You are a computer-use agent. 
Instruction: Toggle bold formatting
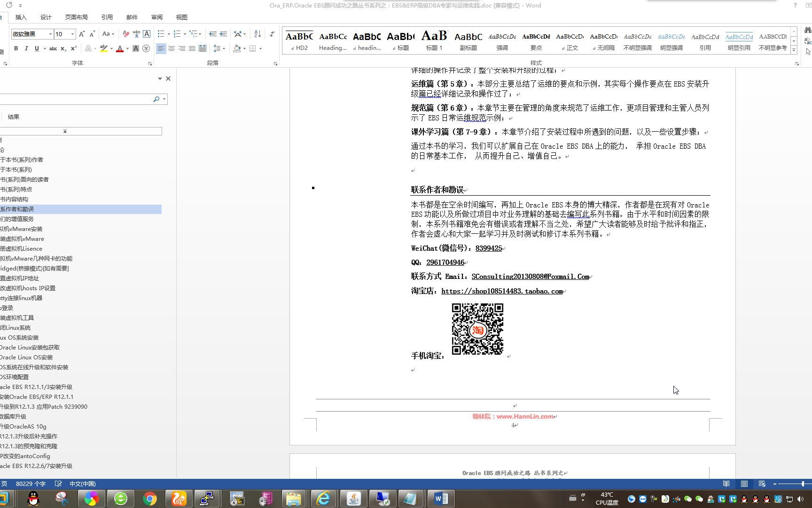click(16, 48)
